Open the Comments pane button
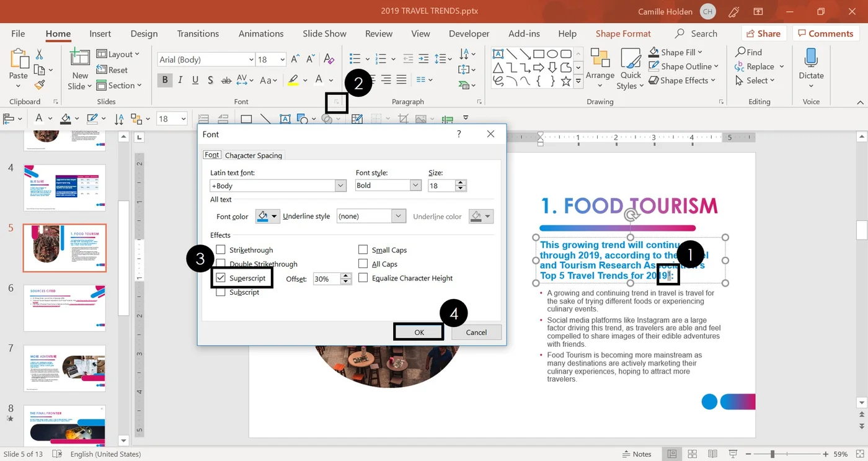Screen dimensions: 868x461 tap(826, 34)
